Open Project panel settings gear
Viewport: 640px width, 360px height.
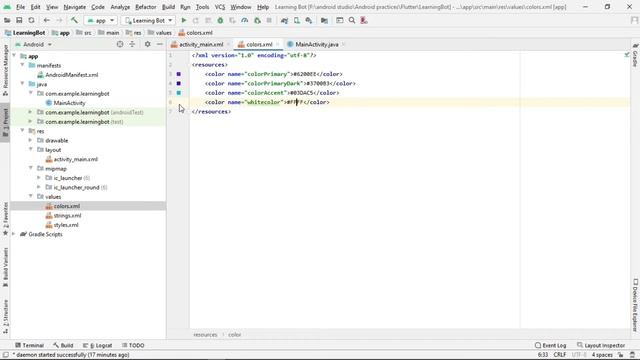147,44
